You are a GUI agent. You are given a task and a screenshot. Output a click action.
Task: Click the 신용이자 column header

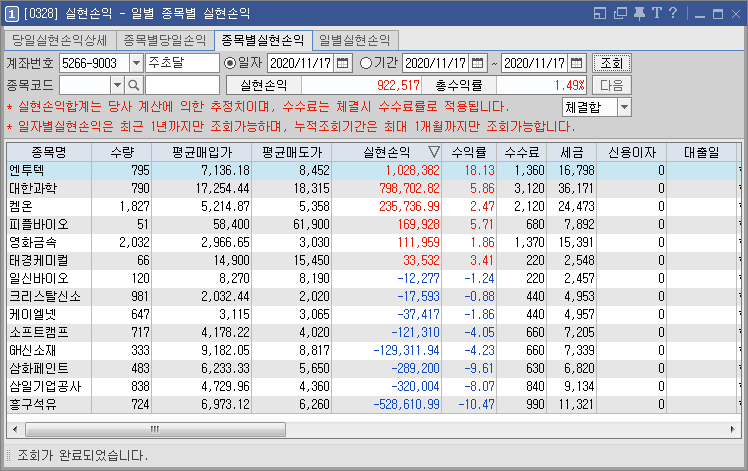pos(632,152)
